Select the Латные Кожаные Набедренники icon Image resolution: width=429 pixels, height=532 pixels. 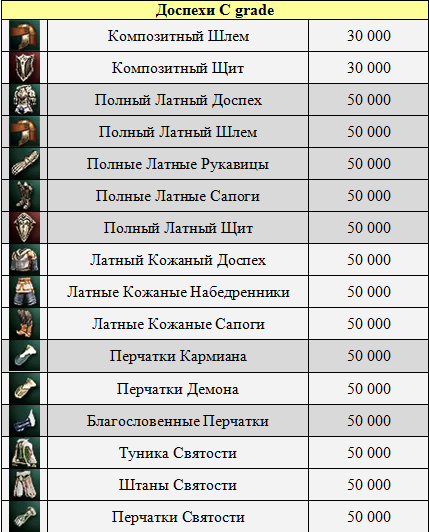[24, 292]
